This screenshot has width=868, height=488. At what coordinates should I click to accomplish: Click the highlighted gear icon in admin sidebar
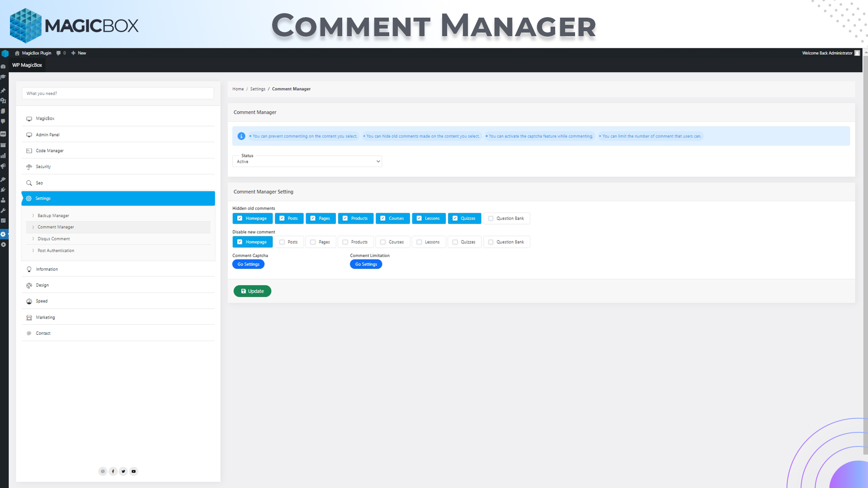coord(3,234)
